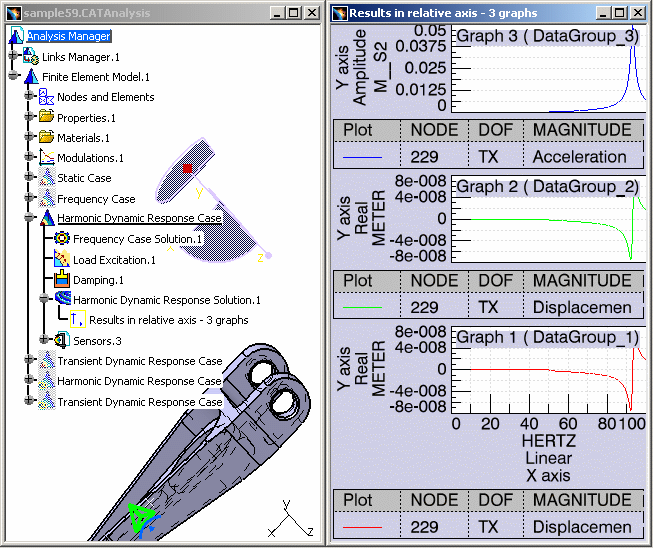Click the Properties.1 folder icon
This screenshot has width=653, height=548.
pyautogui.click(x=46, y=117)
